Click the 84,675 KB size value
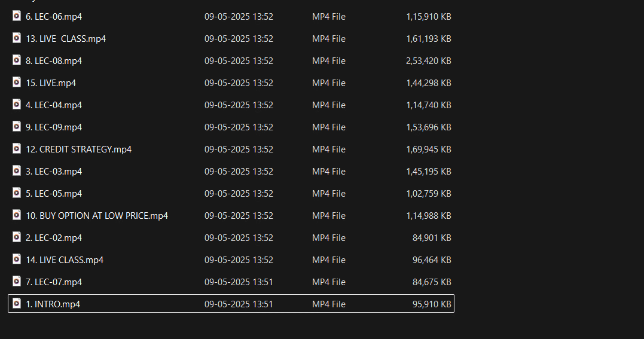Viewport: 644px width, 339px height. (432, 282)
